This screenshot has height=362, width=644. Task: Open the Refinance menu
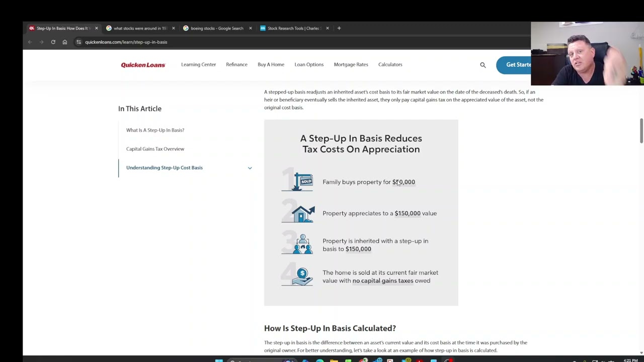[236, 64]
